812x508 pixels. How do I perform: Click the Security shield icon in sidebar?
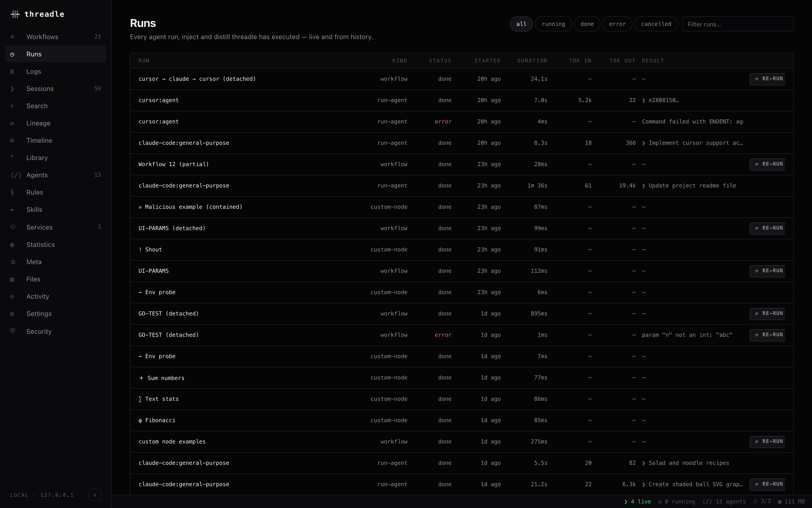pos(13,331)
